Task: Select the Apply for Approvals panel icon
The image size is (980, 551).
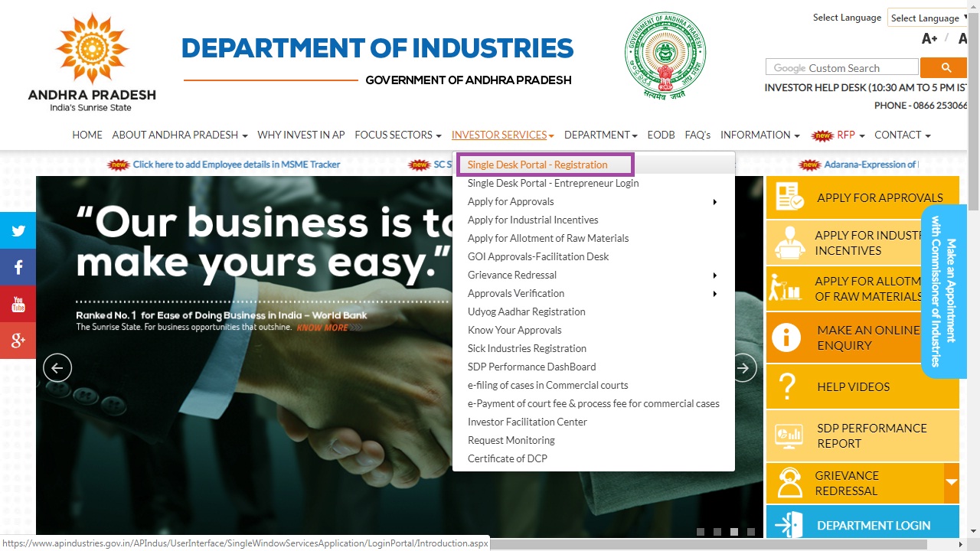Action: tap(789, 197)
